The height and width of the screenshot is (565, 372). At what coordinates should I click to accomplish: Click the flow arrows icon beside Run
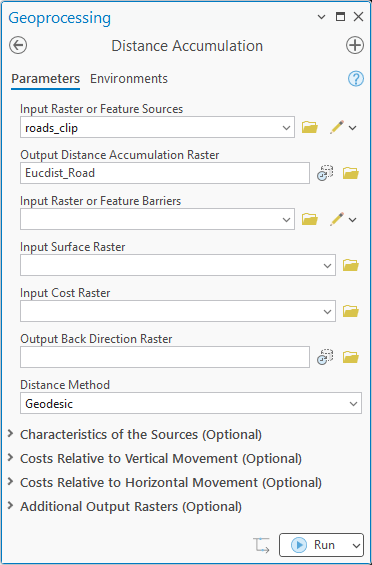pyautogui.click(x=261, y=545)
